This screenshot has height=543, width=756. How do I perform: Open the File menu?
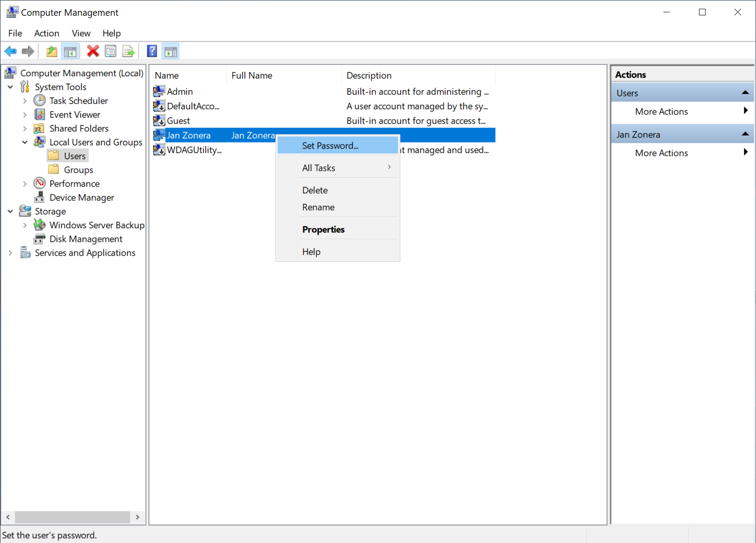(15, 33)
